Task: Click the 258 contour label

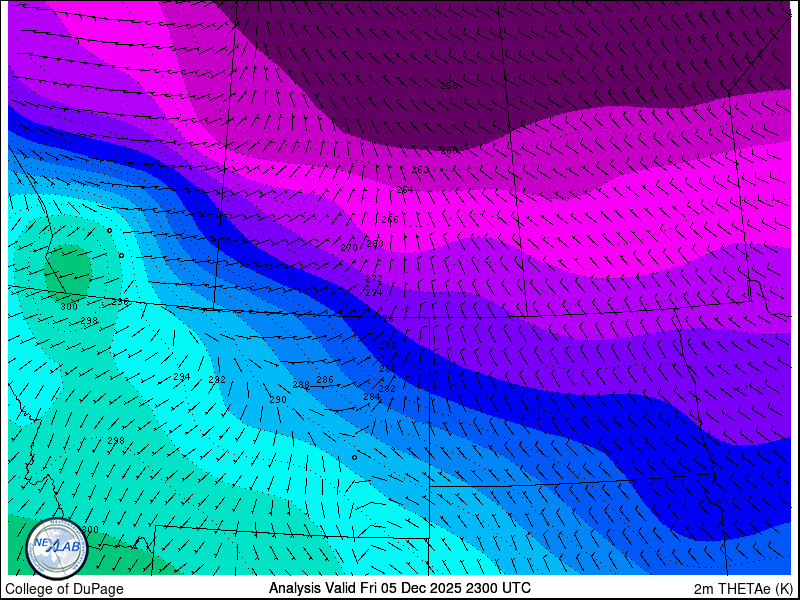Action: coord(449,86)
